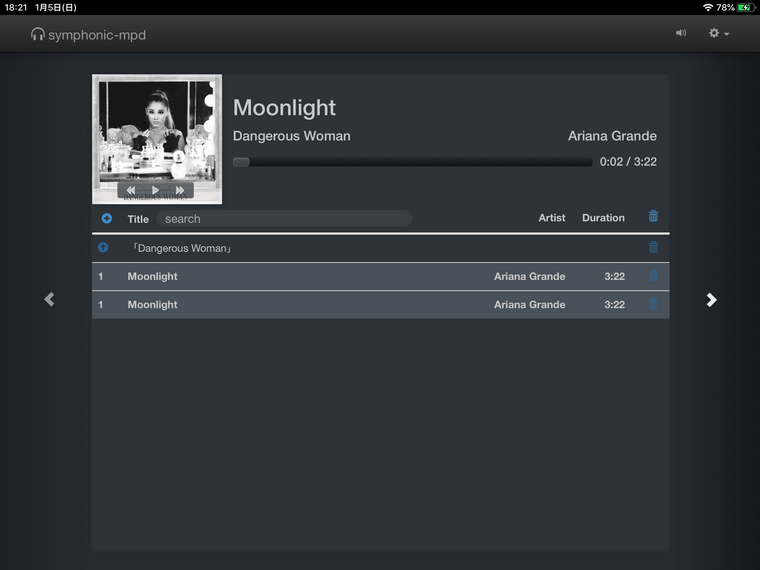Screen dimensions: 760x570
Task: Click the 0:02 / 3:22 time display
Action: pos(628,162)
